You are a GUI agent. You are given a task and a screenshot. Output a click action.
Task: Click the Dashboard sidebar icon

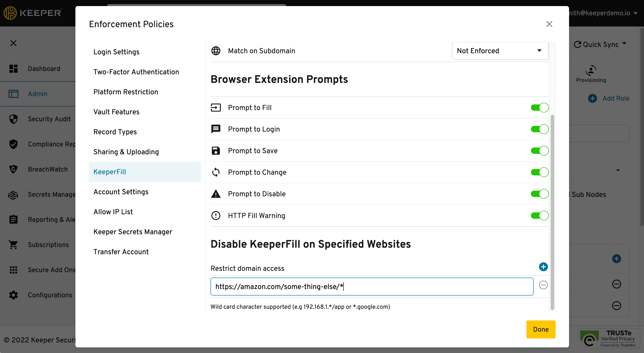point(13,68)
